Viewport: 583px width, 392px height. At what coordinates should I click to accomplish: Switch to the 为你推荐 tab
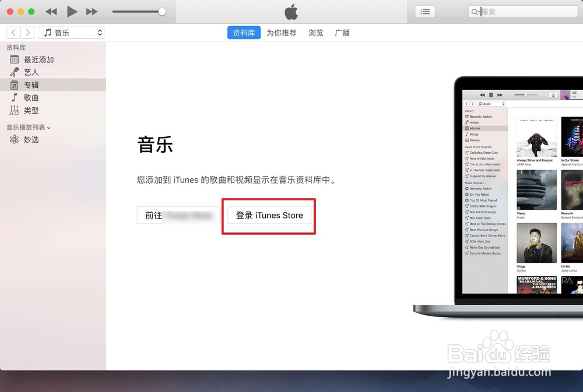pyautogui.click(x=282, y=33)
